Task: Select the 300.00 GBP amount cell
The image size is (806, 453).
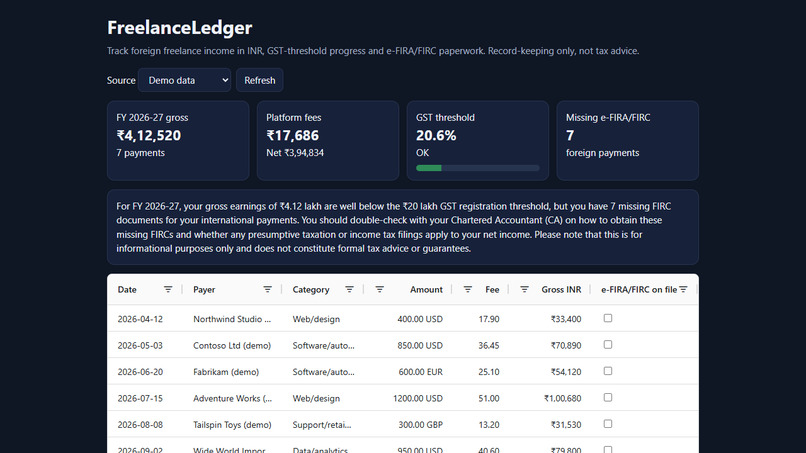Action: (x=420, y=425)
